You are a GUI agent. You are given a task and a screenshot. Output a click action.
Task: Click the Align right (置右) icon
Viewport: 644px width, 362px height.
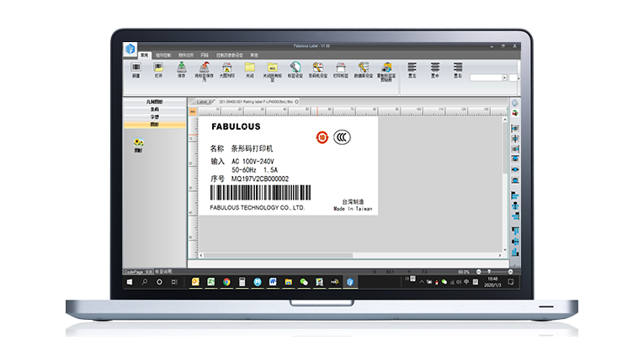458,67
